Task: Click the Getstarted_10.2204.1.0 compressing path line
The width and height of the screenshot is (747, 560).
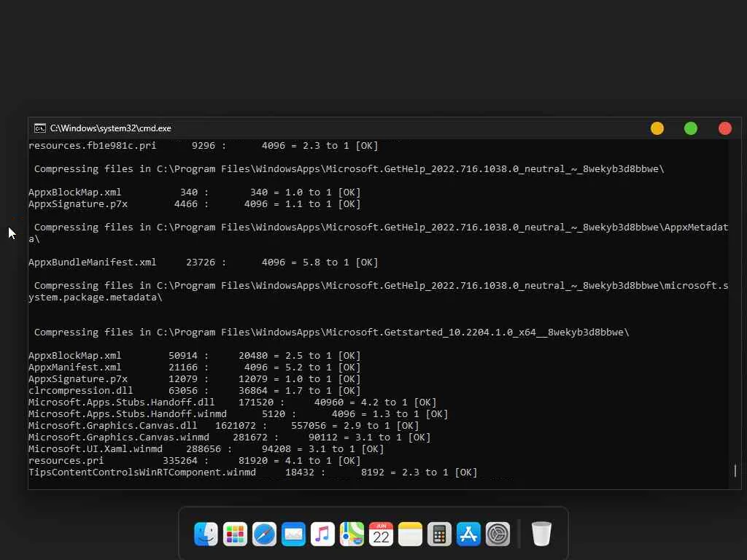Action: click(x=332, y=332)
